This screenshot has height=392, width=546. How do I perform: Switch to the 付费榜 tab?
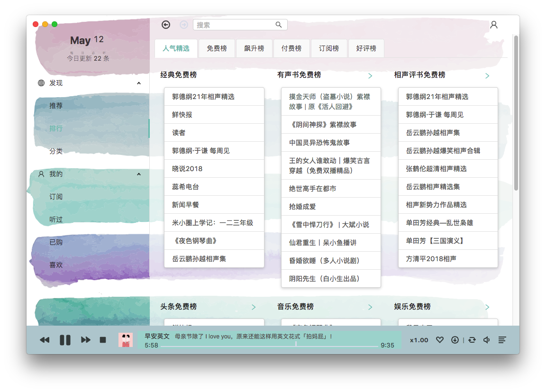coord(291,48)
